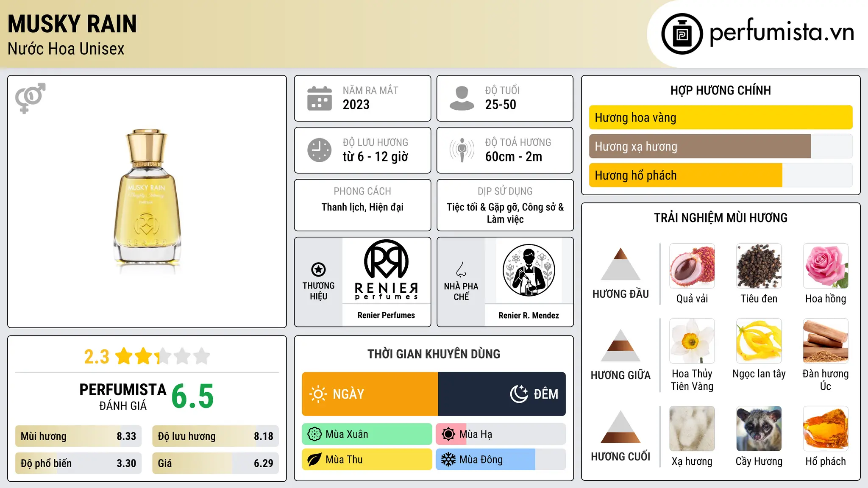This screenshot has width=868, height=488.
Task: Click the Hợp hương chính heading
Action: pyautogui.click(x=721, y=90)
